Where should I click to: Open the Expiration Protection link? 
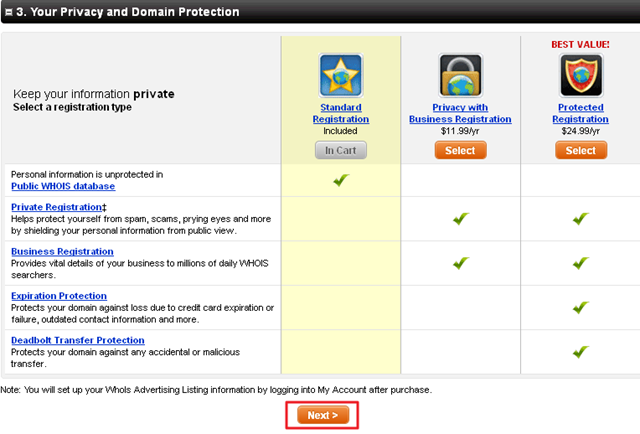(59, 296)
